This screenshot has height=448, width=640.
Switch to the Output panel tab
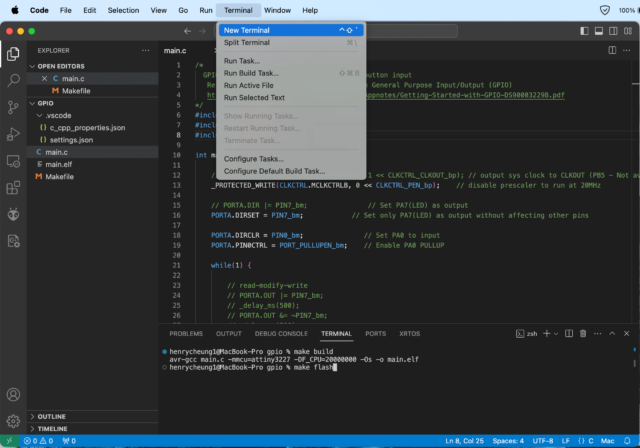click(x=229, y=333)
